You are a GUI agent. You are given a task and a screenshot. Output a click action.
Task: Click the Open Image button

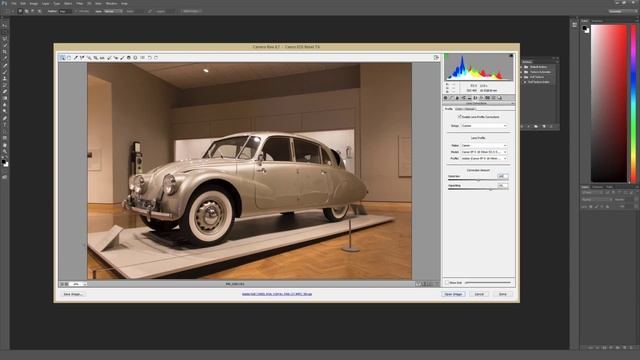453,294
